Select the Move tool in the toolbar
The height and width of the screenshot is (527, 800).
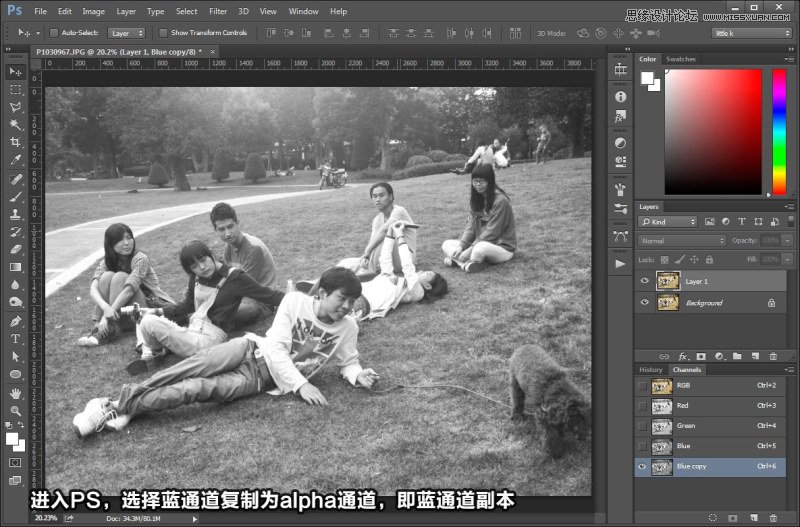coord(15,72)
